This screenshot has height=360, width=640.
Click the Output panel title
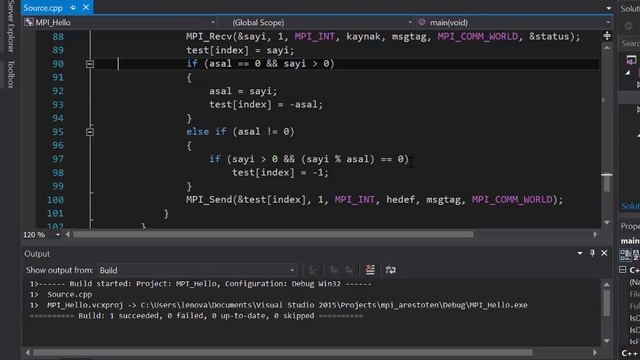pos(37,254)
